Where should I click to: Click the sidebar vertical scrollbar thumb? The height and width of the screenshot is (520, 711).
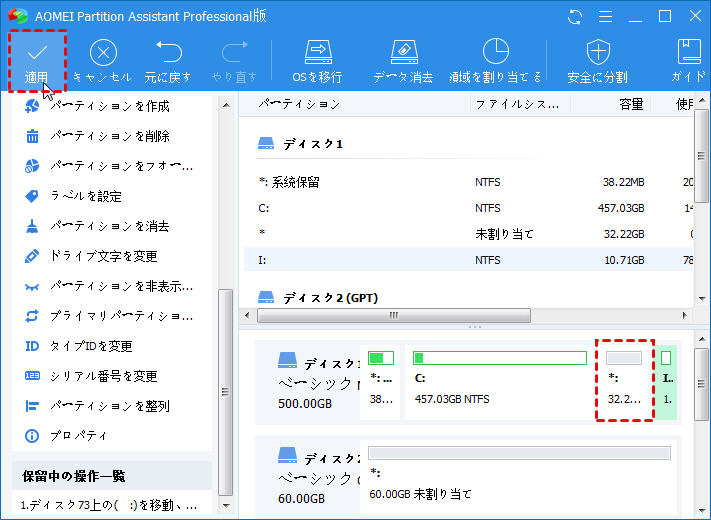225,392
